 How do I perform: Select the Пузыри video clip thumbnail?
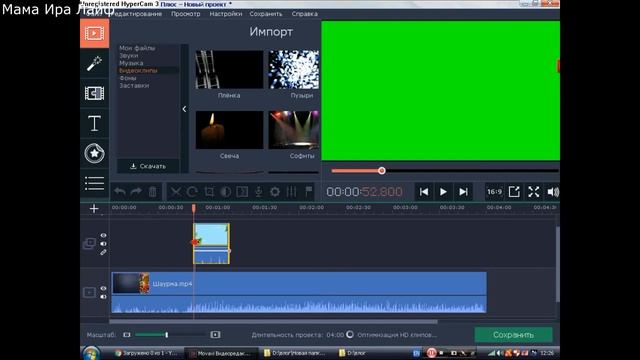pos(294,70)
